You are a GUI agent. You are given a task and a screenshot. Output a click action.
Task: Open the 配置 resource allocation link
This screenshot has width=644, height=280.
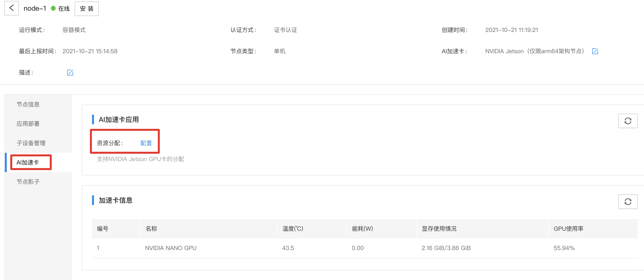tap(146, 143)
